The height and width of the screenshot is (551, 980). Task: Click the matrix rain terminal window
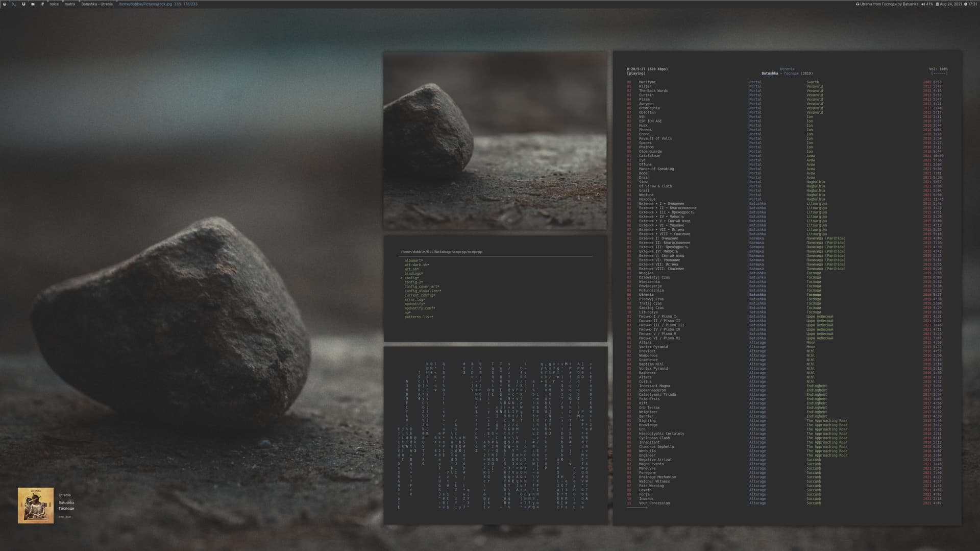tap(496, 436)
